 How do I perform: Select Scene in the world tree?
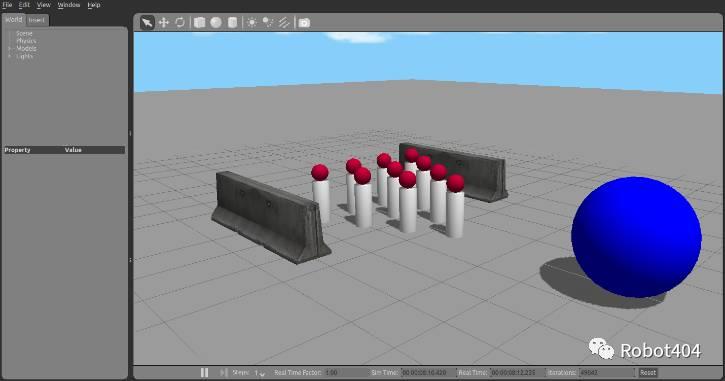[x=24, y=33]
